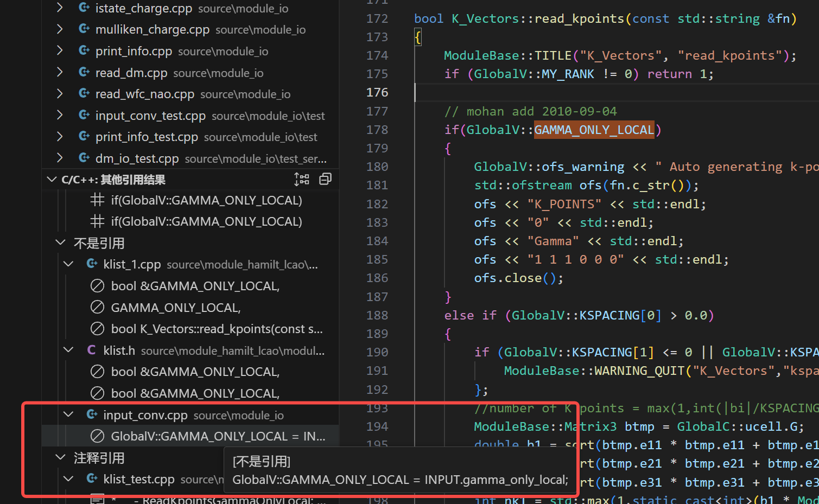
Task: Click the Collapse All icon in references header
Action: [325, 179]
